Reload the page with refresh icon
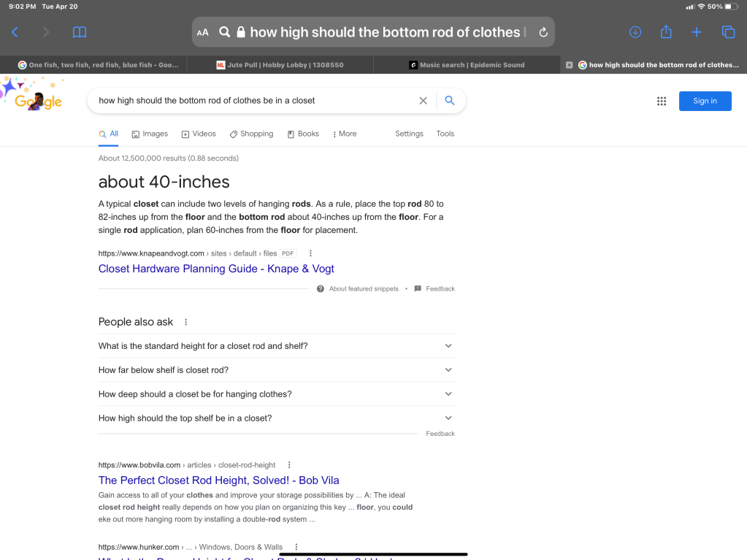Viewport: 747px width, 560px height. pos(543,32)
